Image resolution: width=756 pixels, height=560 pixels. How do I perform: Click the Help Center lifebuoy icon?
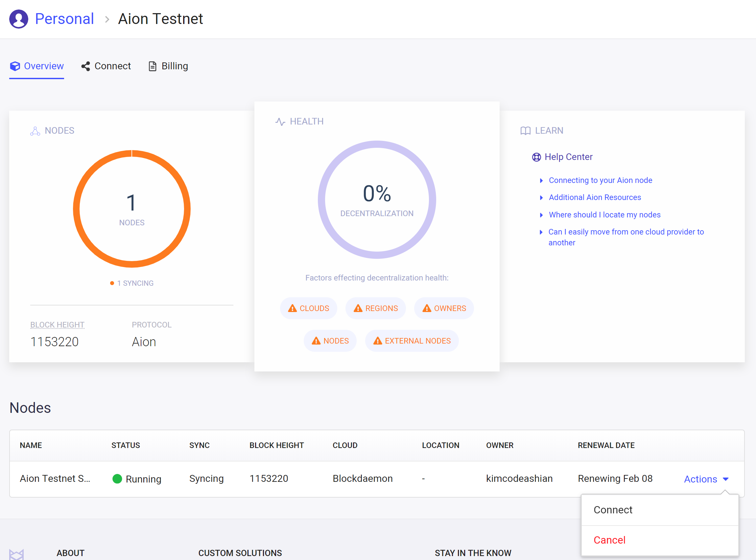click(536, 157)
